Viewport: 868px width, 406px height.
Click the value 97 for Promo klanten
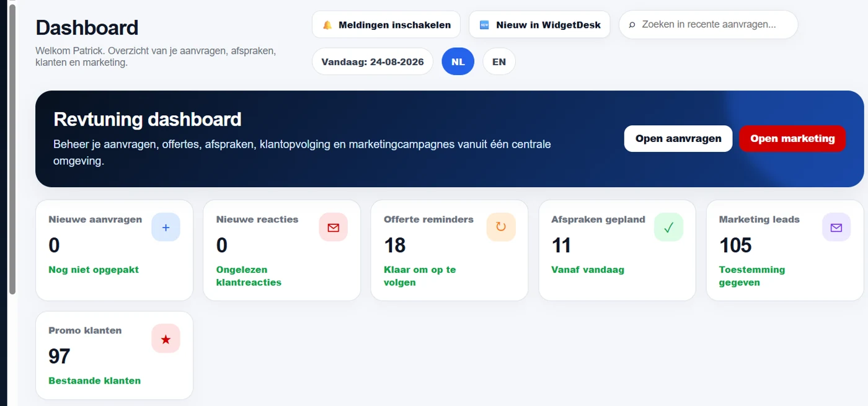[60, 356]
